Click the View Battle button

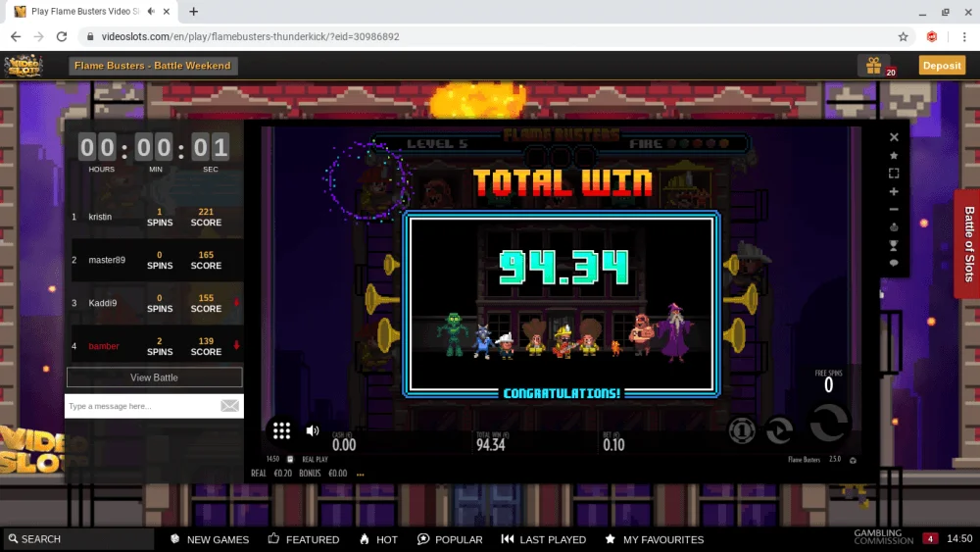(154, 377)
